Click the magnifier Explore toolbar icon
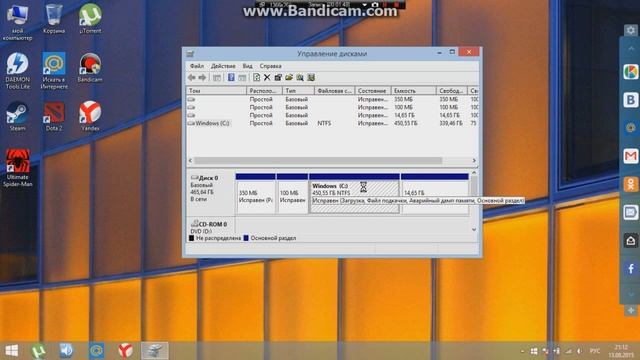Screen dimensions: 640x360 coord(300,78)
